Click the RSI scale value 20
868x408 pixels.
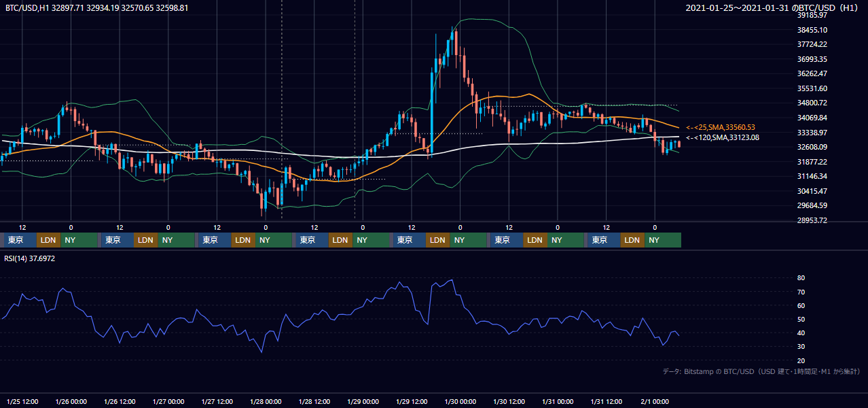tap(801, 360)
